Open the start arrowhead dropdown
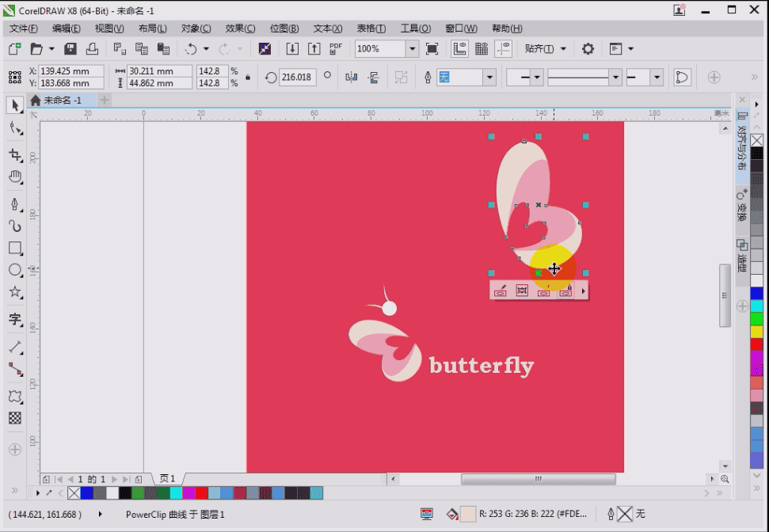This screenshot has height=532, width=769. click(536, 77)
